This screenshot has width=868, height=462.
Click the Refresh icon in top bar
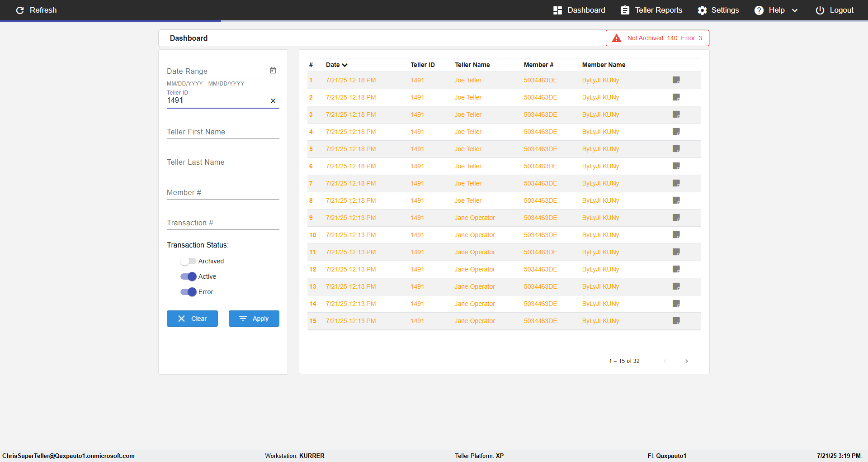(20, 10)
